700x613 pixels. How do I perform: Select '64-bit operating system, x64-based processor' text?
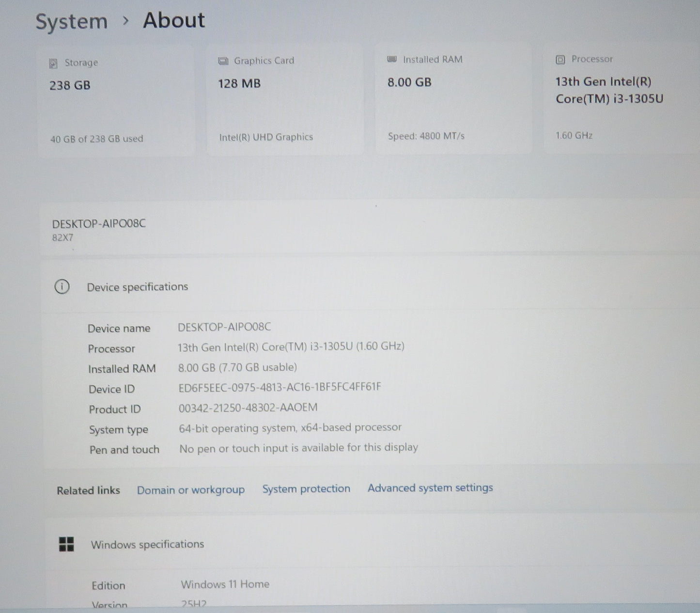(x=290, y=428)
